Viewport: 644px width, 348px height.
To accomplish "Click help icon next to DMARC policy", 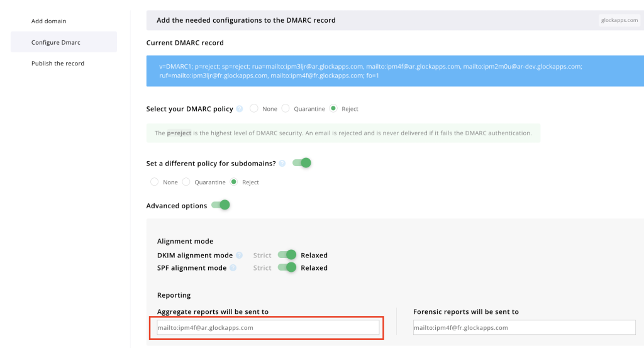I will pyautogui.click(x=240, y=109).
